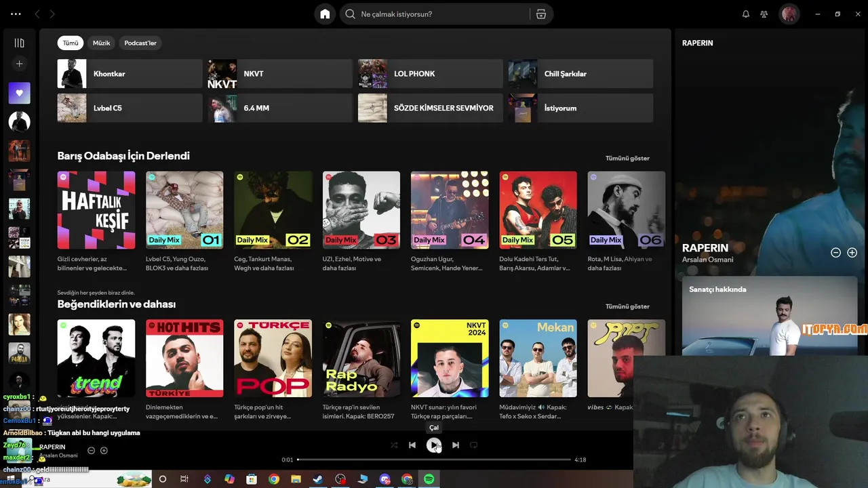
Task: Go forward with the right arrow
Action: click(52, 14)
